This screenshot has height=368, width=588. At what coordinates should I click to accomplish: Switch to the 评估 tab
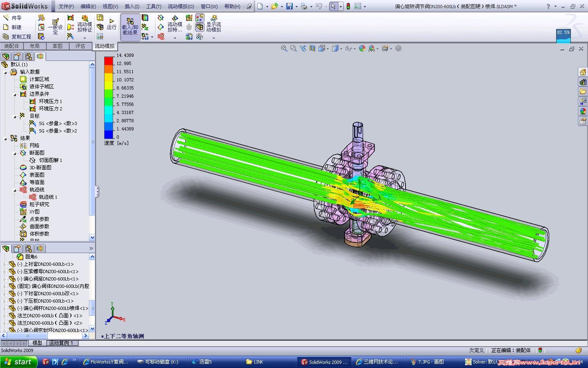(x=80, y=46)
